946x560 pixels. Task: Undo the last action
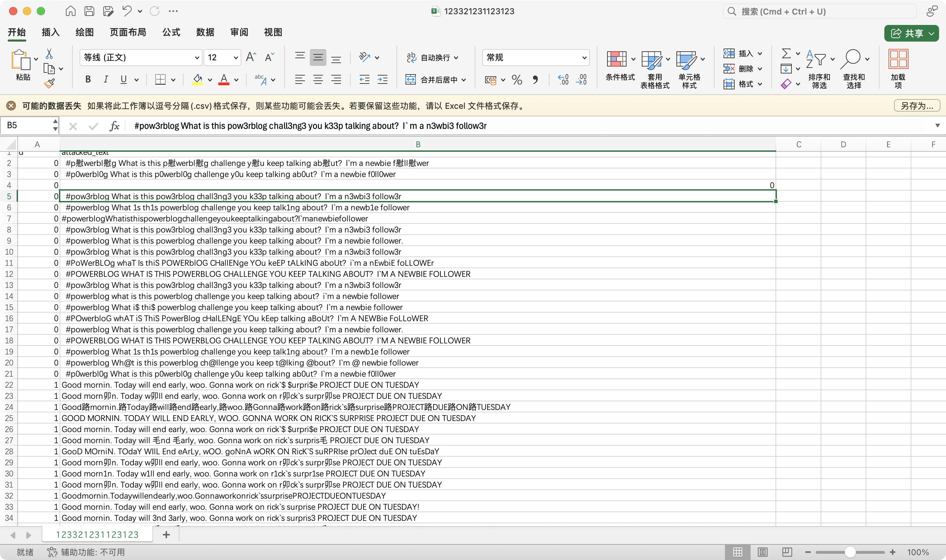click(127, 11)
